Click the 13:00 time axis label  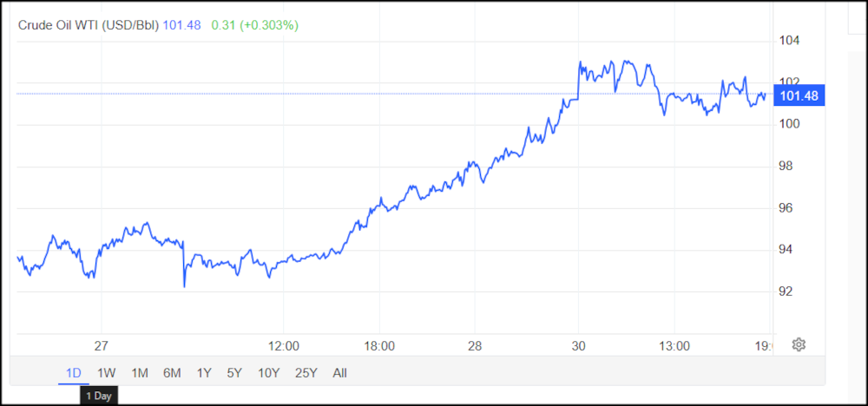click(674, 345)
